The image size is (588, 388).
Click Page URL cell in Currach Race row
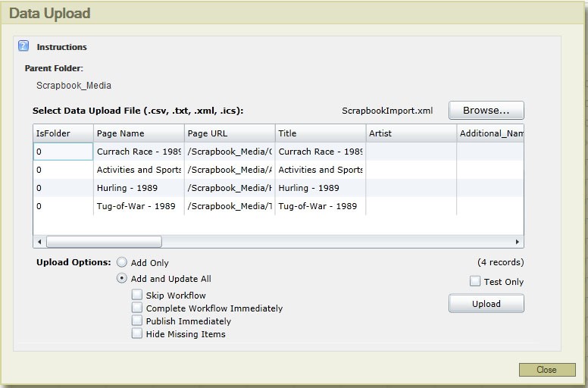[x=230, y=152]
